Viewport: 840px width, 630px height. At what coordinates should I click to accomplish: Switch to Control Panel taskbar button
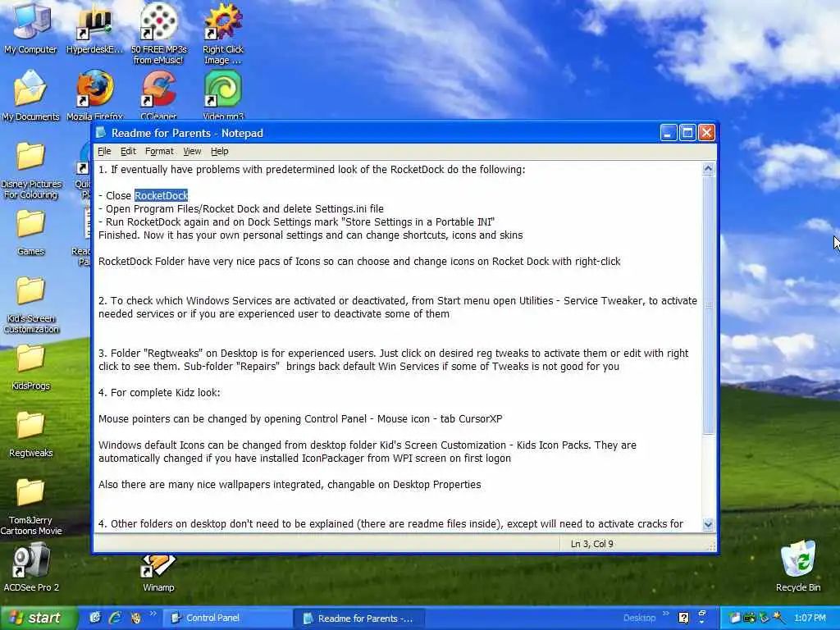tap(226, 618)
